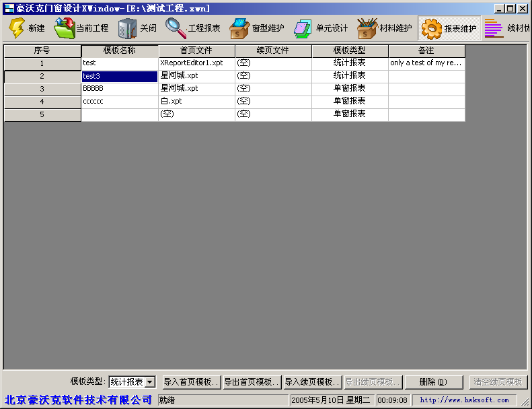Click the (空) 续页文件 cell in row 1
The width and height of the screenshot is (532, 409).
[273, 63]
